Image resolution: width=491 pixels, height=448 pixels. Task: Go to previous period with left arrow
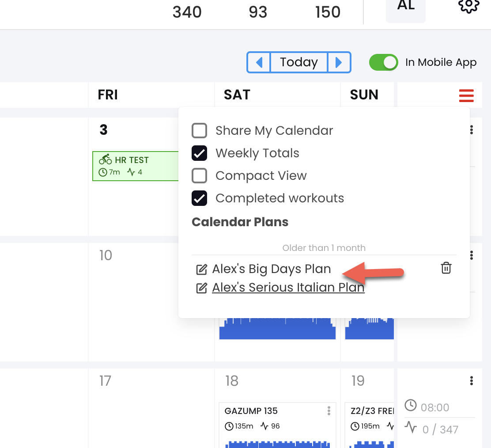259,62
